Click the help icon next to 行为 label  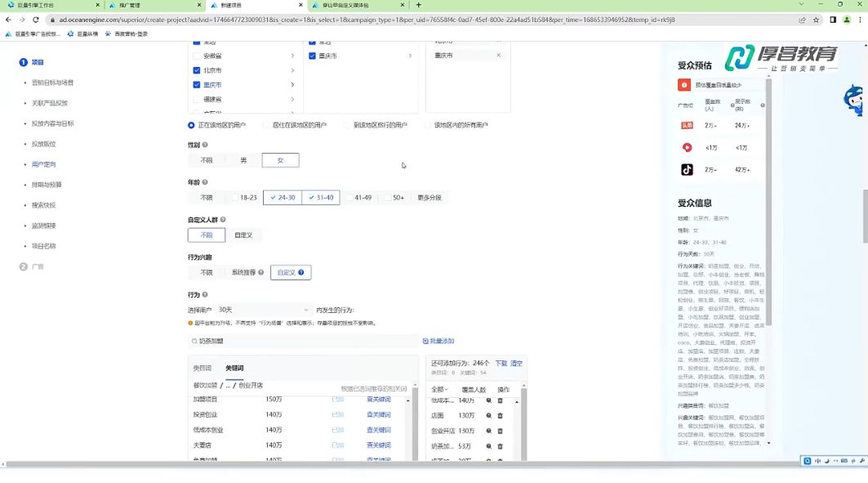[205, 295]
